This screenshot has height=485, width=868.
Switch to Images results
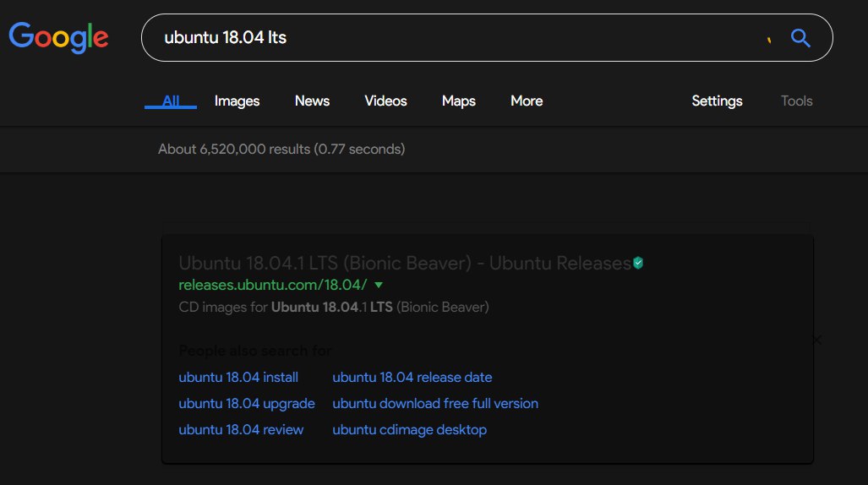(x=237, y=101)
